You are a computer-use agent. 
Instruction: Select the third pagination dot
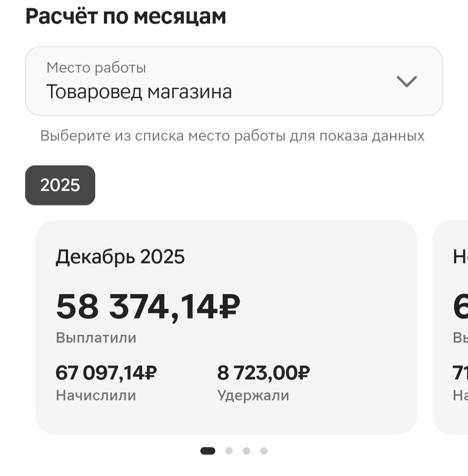pyautogui.click(x=246, y=450)
